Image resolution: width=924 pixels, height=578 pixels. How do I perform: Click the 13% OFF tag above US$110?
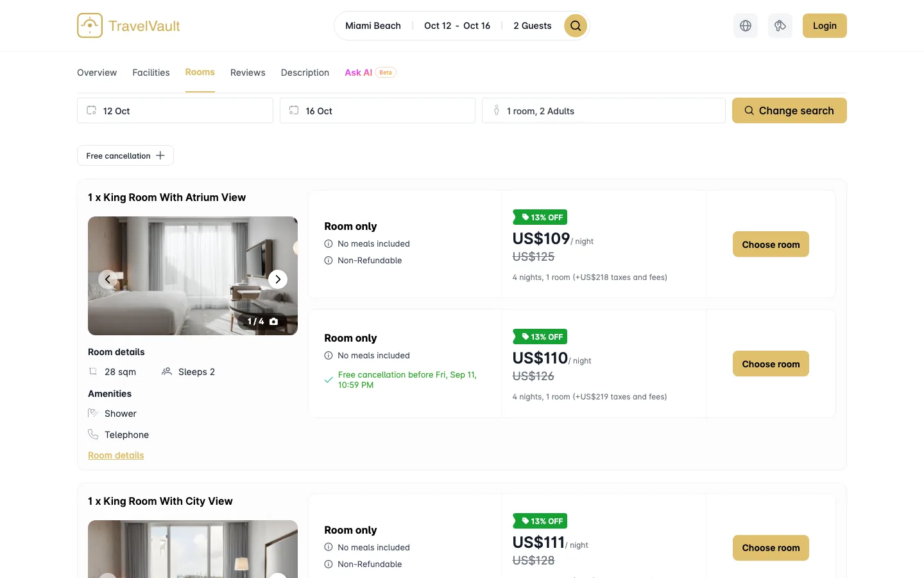[540, 337]
